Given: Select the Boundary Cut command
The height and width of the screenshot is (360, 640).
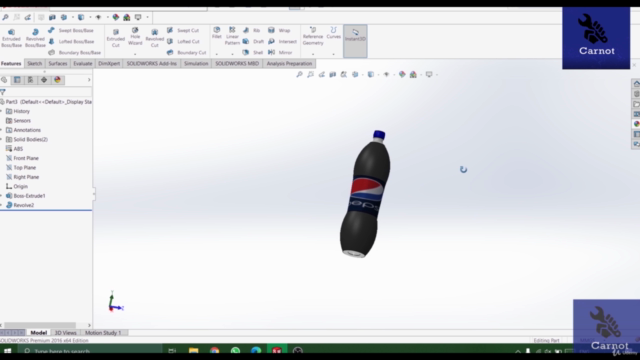Looking at the screenshot, I should pos(186,53).
